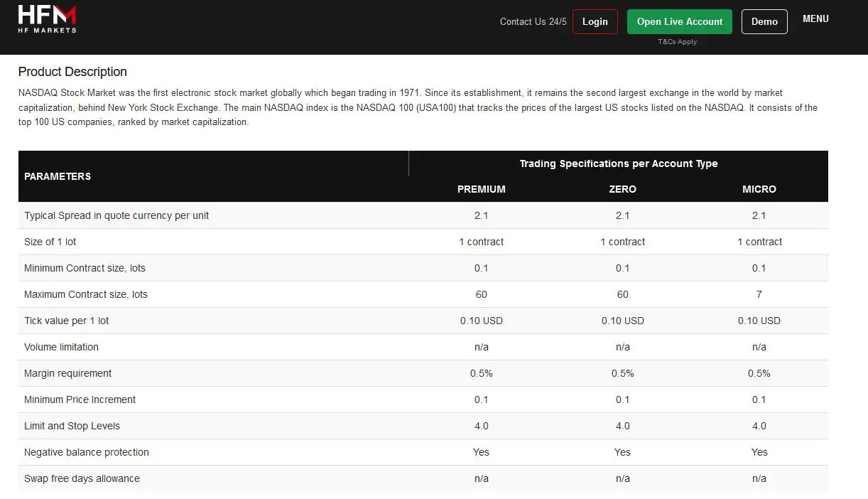The image size is (868, 499).
Task: Click the T&Cs Apply text
Action: pyautogui.click(x=678, y=42)
